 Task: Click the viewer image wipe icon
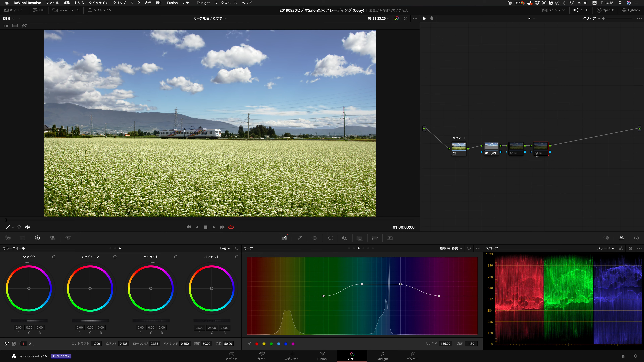coord(6,26)
